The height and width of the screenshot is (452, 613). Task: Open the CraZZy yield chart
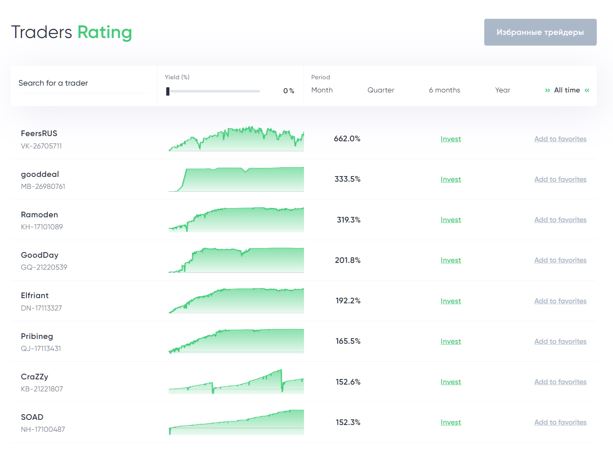(236, 382)
